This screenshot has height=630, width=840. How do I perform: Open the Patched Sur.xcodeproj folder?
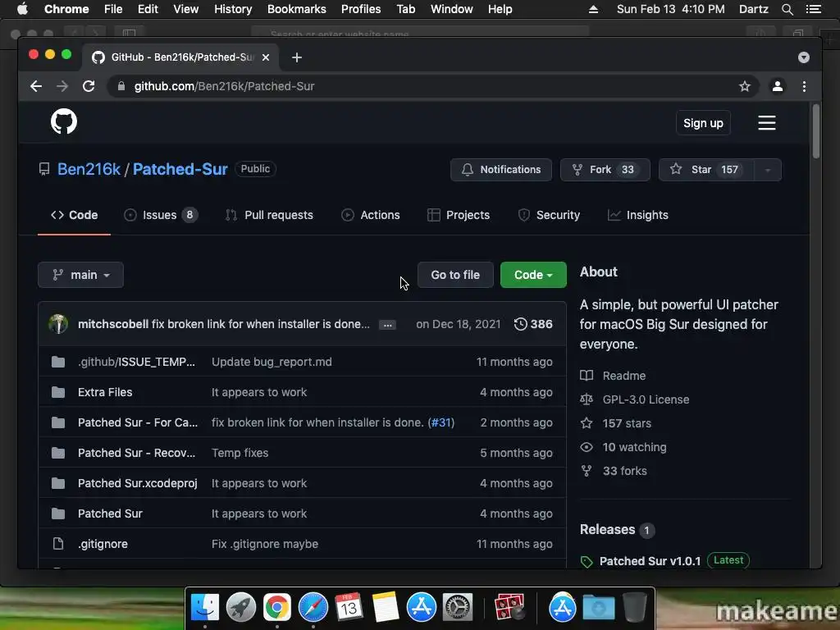[137, 483]
